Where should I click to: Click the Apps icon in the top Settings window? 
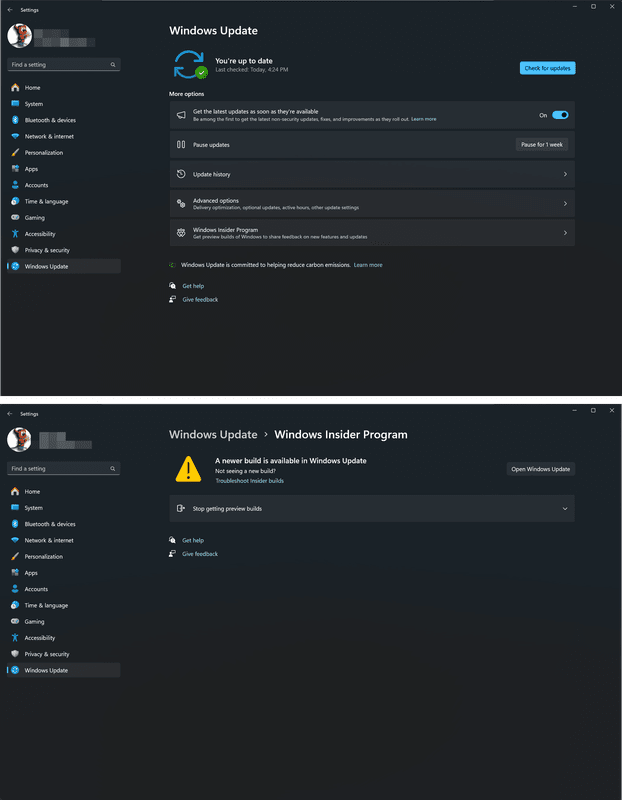click(x=15, y=169)
